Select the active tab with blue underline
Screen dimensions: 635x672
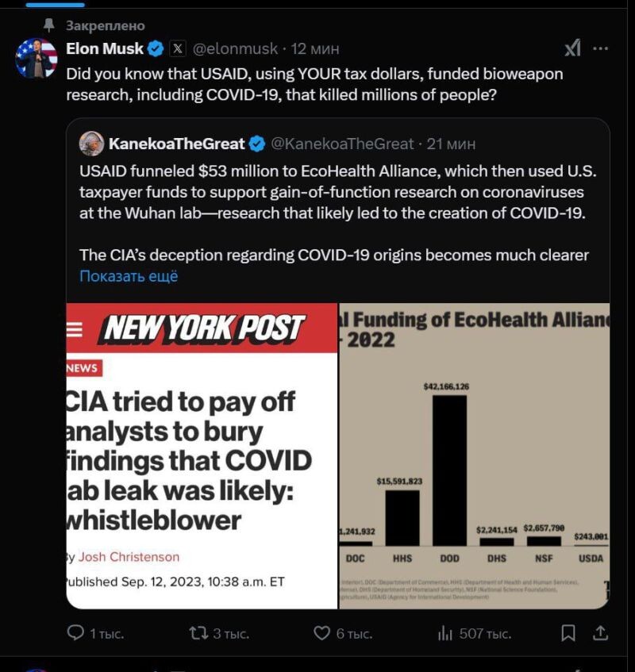(x=56, y=4)
